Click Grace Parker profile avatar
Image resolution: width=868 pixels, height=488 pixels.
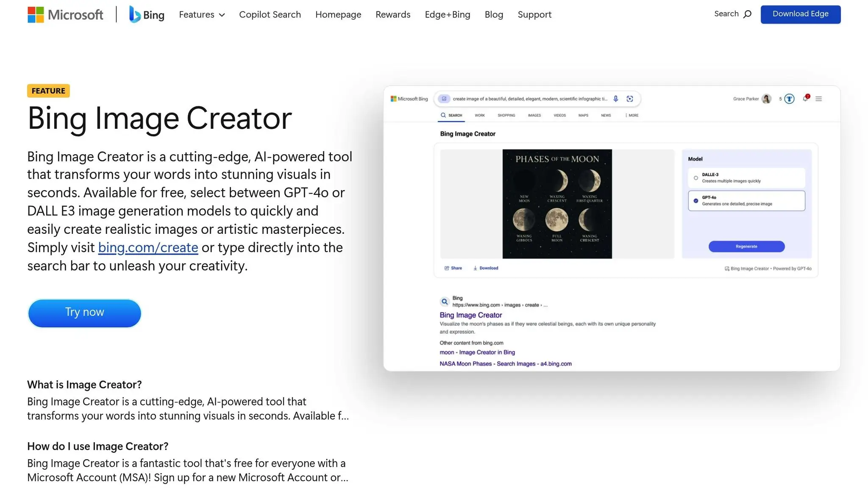click(766, 99)
